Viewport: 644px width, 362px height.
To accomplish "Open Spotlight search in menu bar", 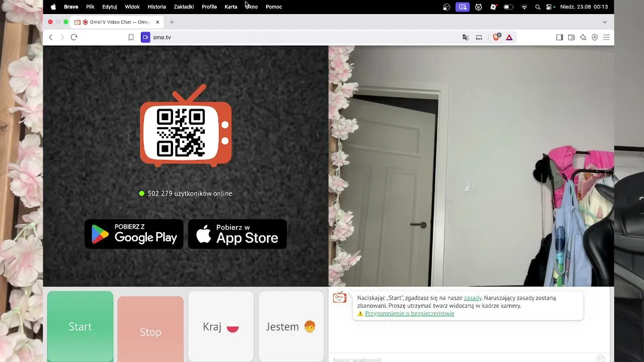I will [538, 7].
